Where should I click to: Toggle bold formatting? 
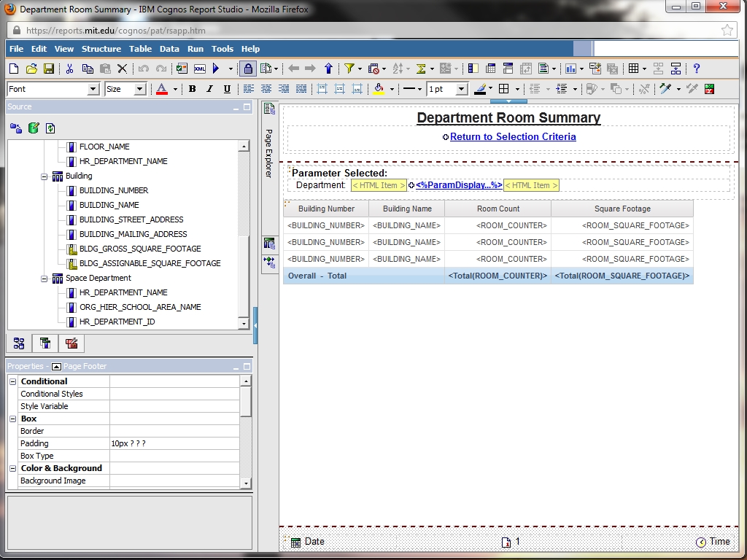[193, 89]
